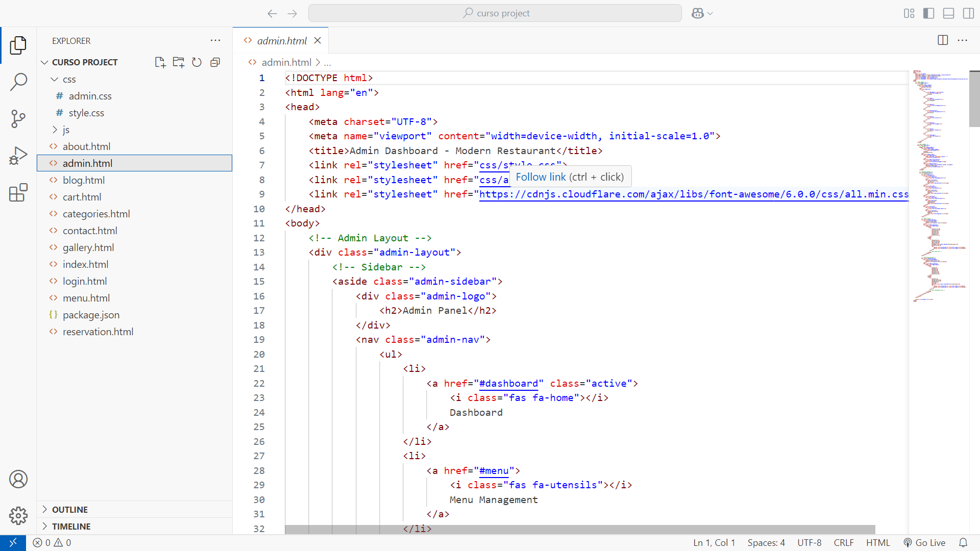Image resolution: width=980 pixels, height=551 pixels.
Task: Show errors and warnings in Problems
Action: click(x=52, y=543)
